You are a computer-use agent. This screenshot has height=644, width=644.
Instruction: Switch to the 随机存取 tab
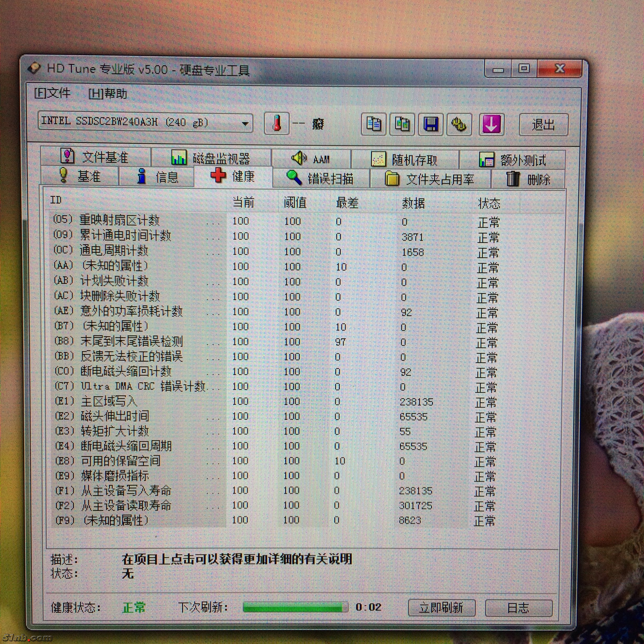(405, 160)
